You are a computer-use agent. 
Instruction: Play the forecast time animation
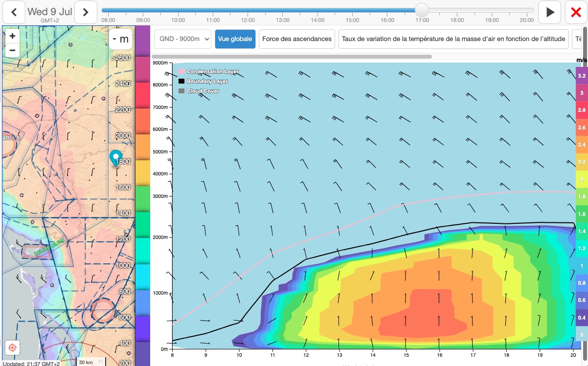(x=550, y=12)
